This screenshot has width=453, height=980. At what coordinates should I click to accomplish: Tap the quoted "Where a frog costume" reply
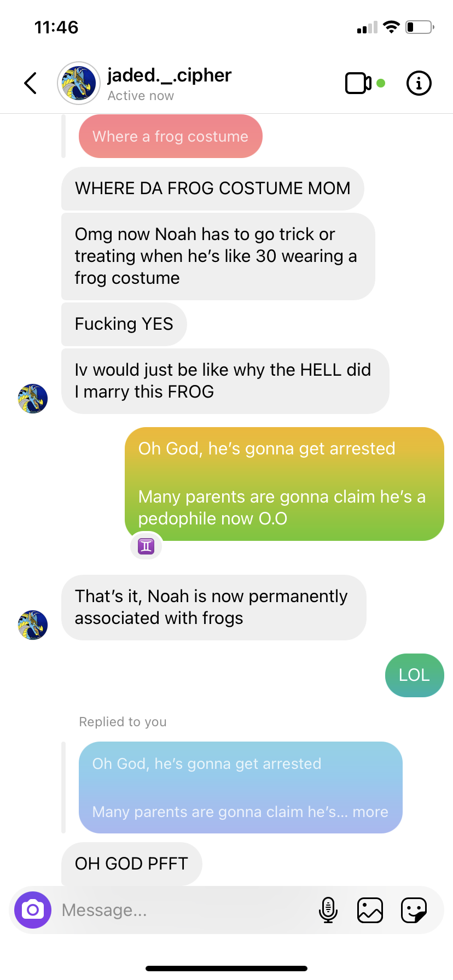[x=171, y=136]
